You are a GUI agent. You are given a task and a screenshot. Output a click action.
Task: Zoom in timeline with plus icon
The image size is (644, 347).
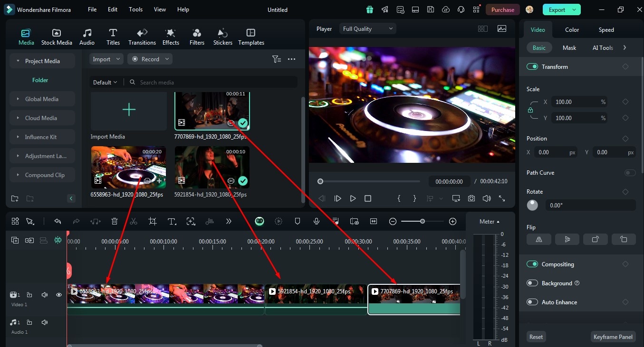(453, 221)
